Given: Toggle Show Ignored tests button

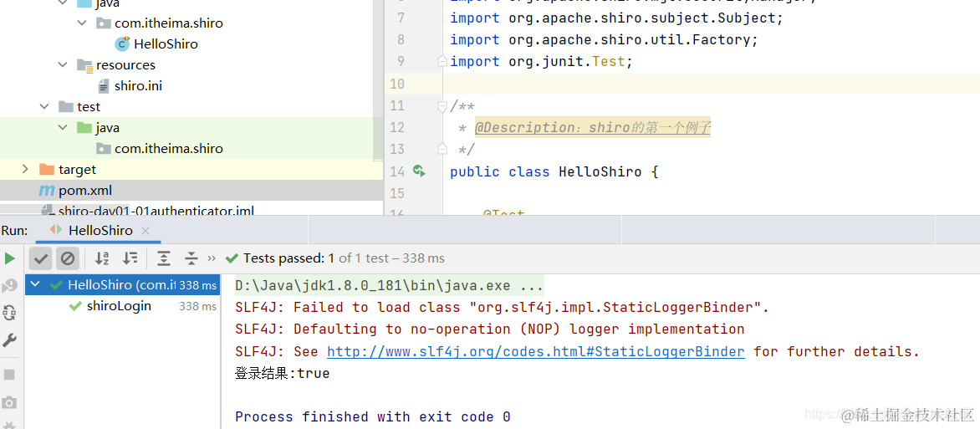Looking at the screenshot, I should (68, 258).
